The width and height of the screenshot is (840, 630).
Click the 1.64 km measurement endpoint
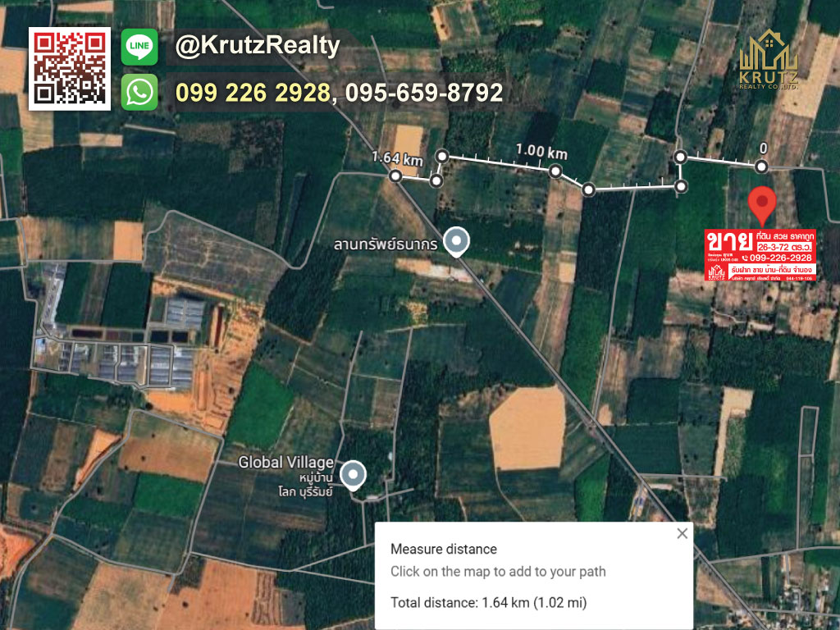coord(395,176)
